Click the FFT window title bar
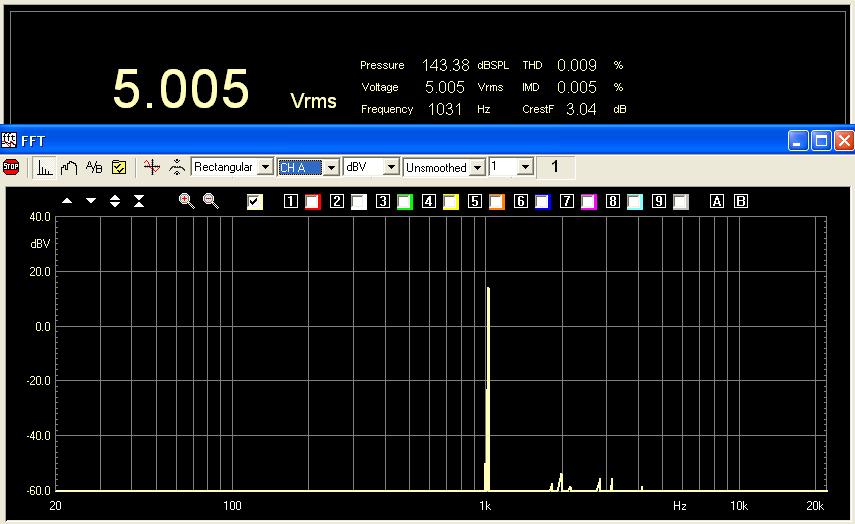 [x=400, y=141]
